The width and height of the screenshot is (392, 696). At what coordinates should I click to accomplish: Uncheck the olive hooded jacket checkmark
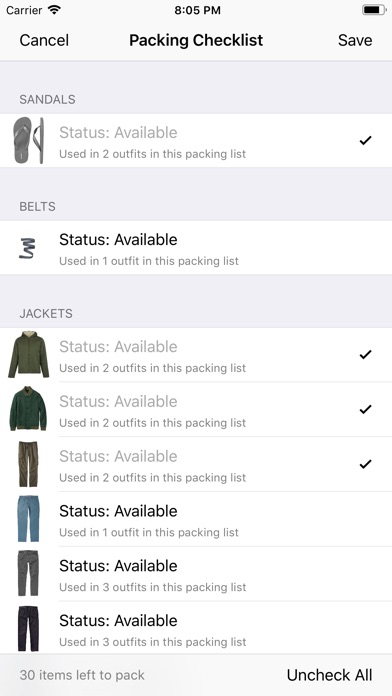tap(365, 355)
